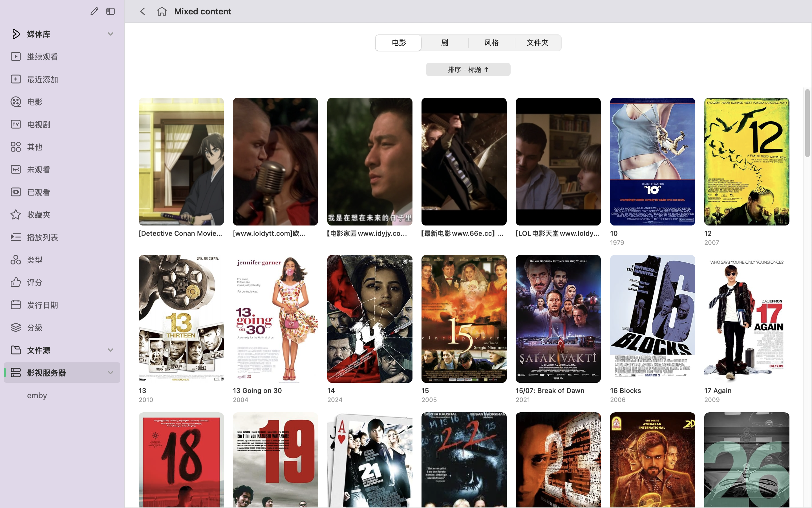The image size is (812, 508).
Task: Open the 继续观看 play icon
Action: click(16, 56)
